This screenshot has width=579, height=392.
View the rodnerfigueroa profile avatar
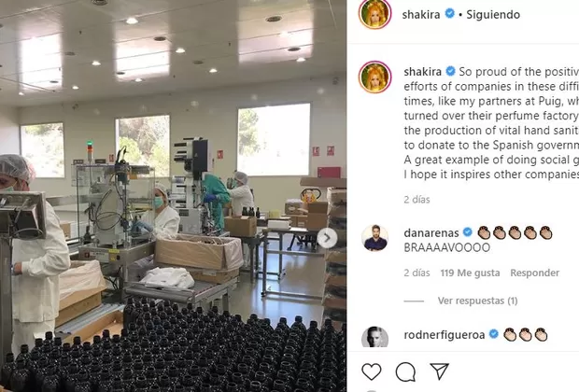374,337
